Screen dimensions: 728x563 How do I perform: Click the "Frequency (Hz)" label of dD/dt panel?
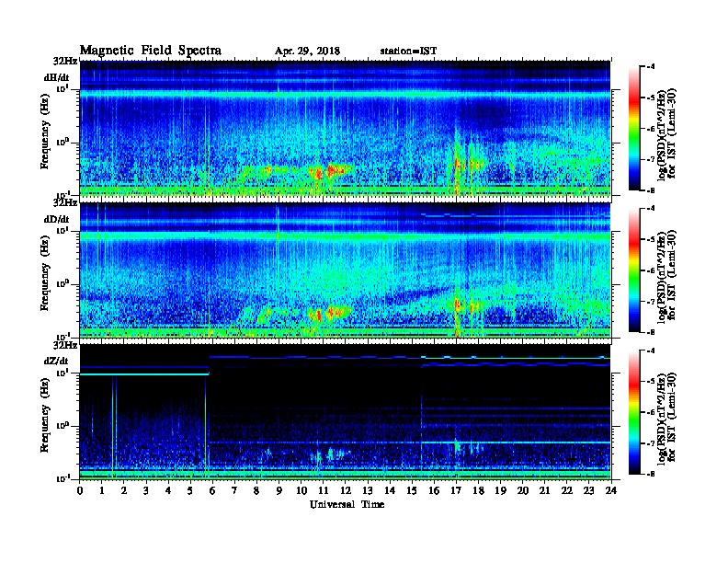pos(44,273)
